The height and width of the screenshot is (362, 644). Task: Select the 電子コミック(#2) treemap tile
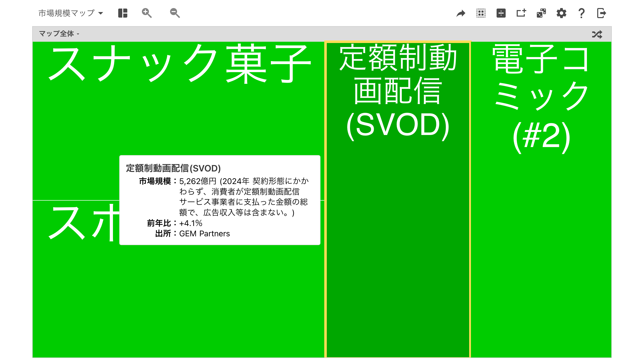tap(541, 200)
